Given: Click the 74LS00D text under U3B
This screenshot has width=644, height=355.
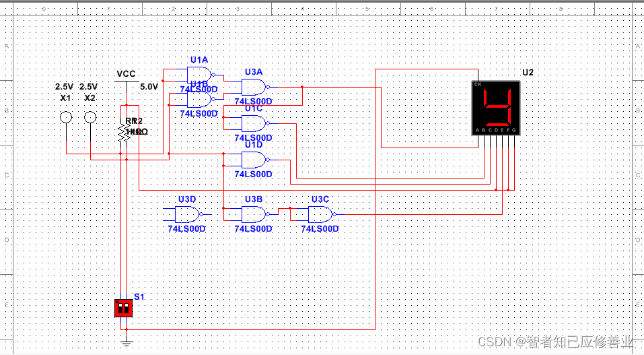Looking at the screenshot, I should coord(253,229).
